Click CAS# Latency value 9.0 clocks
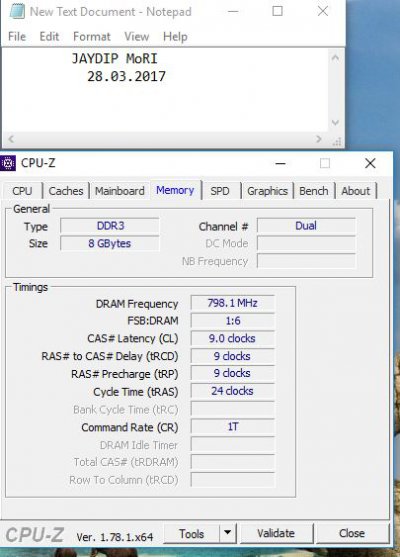The image size is (400, 557). (x=233, y=338)
